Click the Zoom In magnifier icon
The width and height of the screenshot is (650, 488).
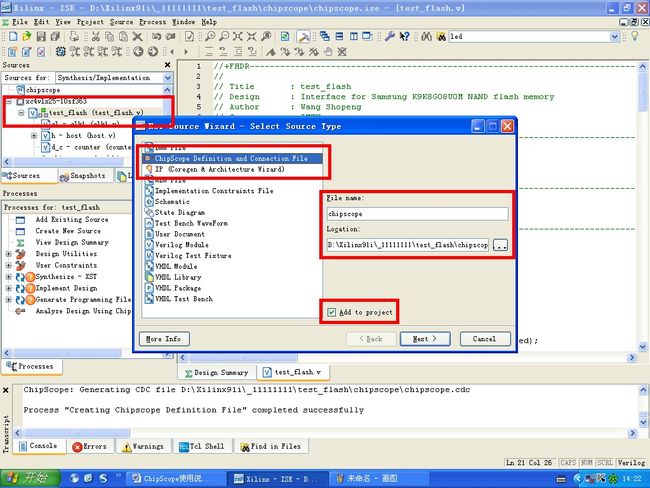pyautogui.click(x=210, y=36)
